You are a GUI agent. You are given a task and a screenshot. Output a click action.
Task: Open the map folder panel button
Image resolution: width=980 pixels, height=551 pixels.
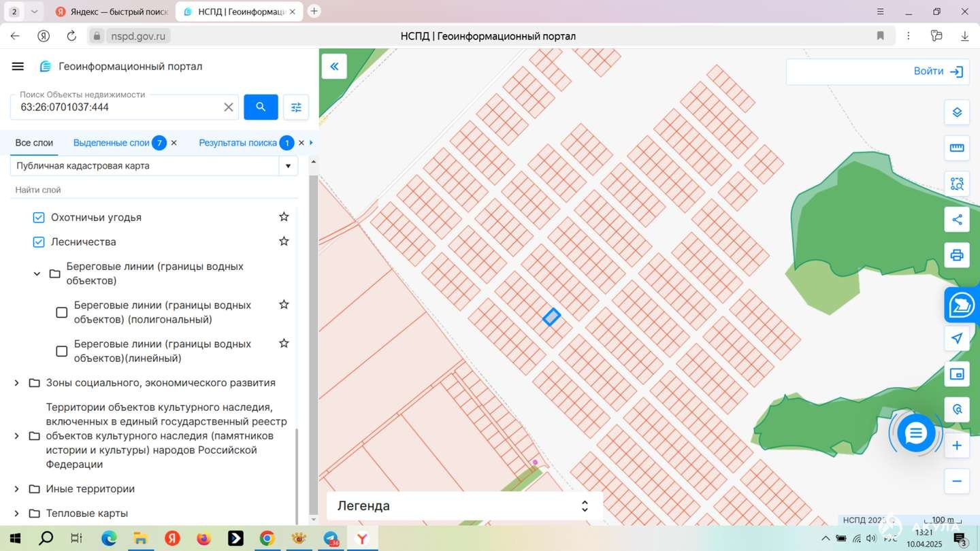click(962, 305)
